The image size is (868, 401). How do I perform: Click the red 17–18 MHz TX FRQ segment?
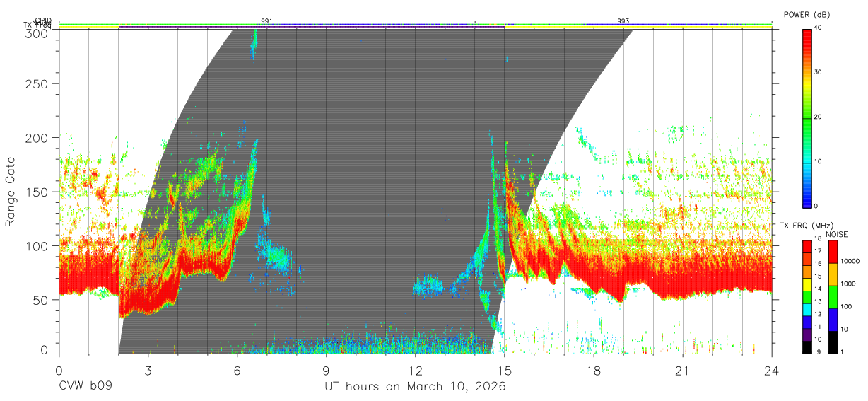click(x=807, y=247)
